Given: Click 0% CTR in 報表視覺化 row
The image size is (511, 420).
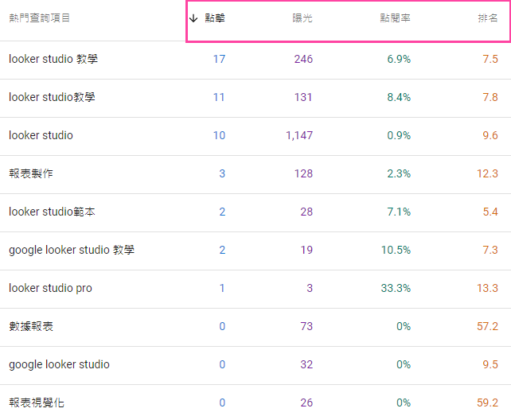Looking at the screenshot, I should [x=404, y=402].
